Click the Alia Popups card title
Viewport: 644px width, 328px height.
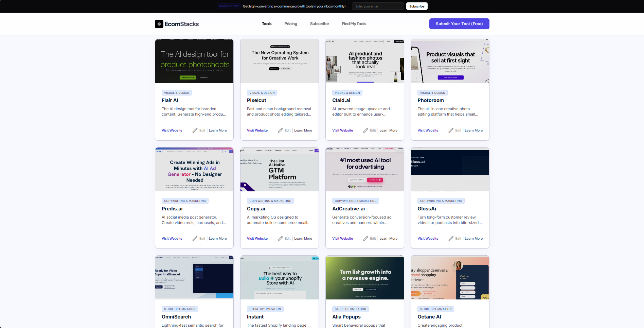[x=346, y=317]
